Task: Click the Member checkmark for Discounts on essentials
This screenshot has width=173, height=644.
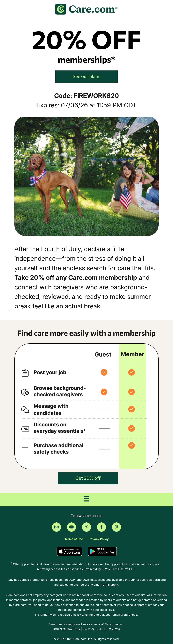Action: click(x=132, y=428)
